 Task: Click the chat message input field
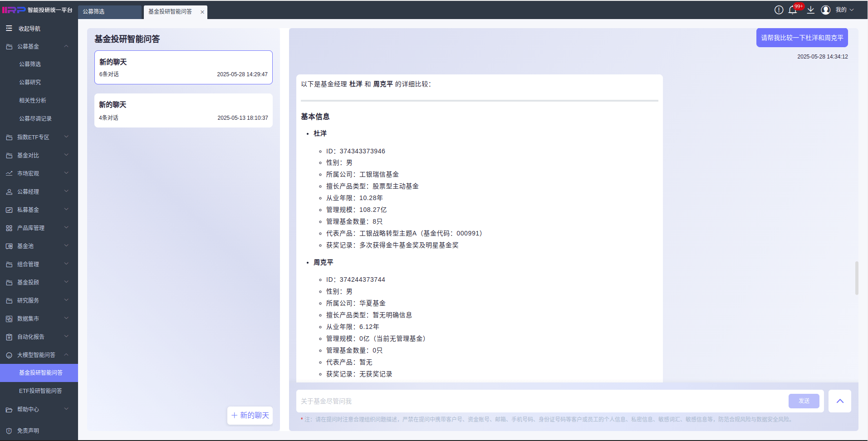[x=542, y=401]
